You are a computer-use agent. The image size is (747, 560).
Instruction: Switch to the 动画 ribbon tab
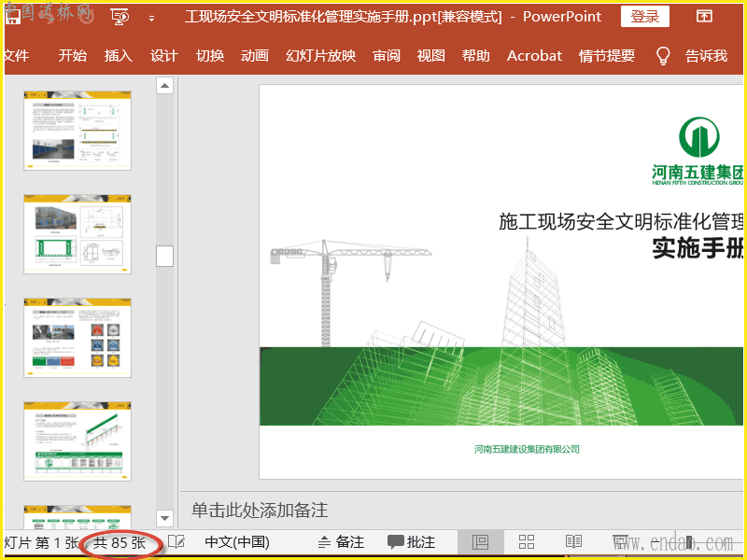click(x=255, y=56)
